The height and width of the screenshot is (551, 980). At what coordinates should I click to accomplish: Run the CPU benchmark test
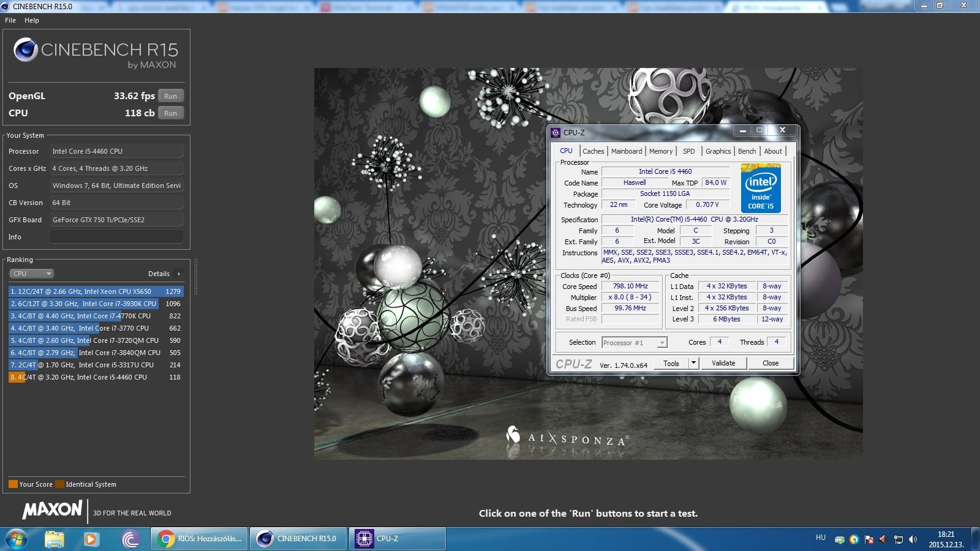(x=171, y=113)
